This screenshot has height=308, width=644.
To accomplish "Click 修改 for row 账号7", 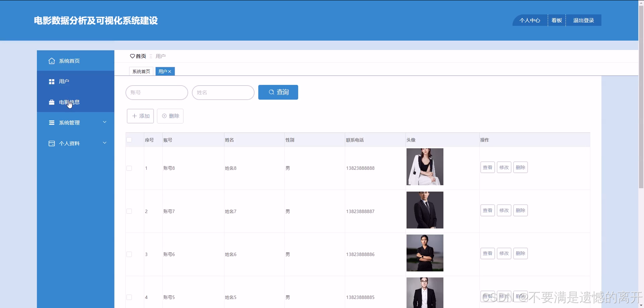I will (504, 210).
